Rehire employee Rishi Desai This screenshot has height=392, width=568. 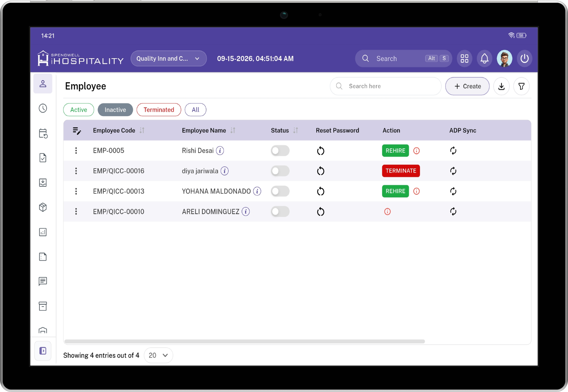pos(395,151)
